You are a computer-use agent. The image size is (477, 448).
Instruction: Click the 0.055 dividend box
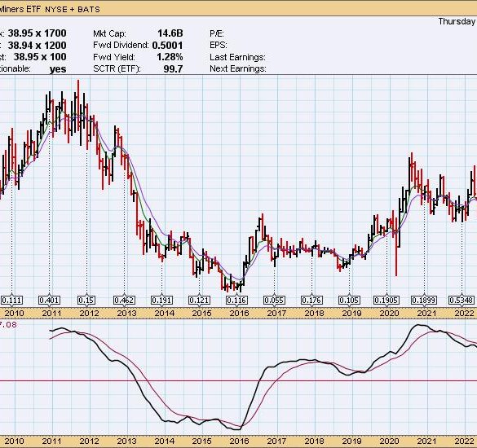(274, 301)
